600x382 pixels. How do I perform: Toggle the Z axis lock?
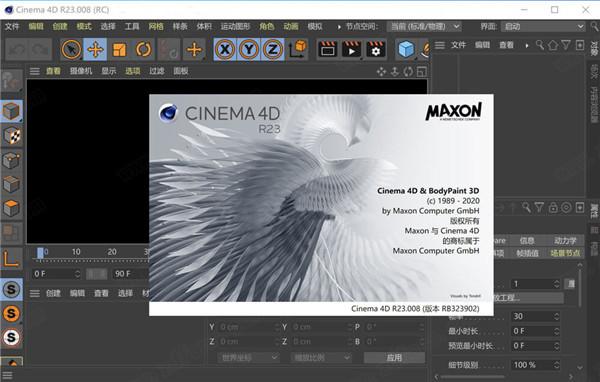coord(273,49)
